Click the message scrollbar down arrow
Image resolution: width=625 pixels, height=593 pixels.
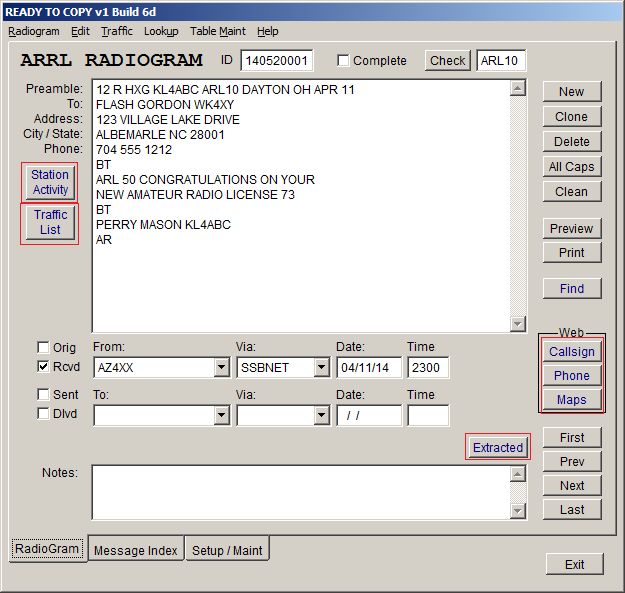coord(517,324)
